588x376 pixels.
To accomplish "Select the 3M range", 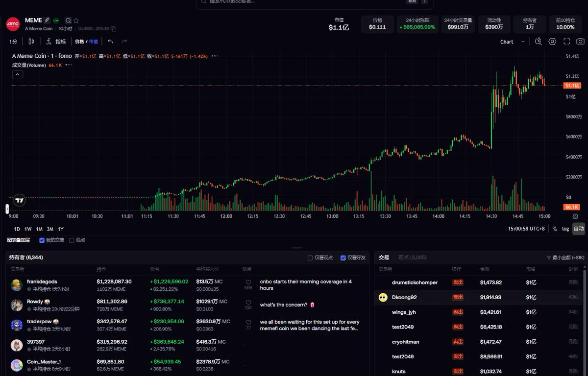I will 50,229.
